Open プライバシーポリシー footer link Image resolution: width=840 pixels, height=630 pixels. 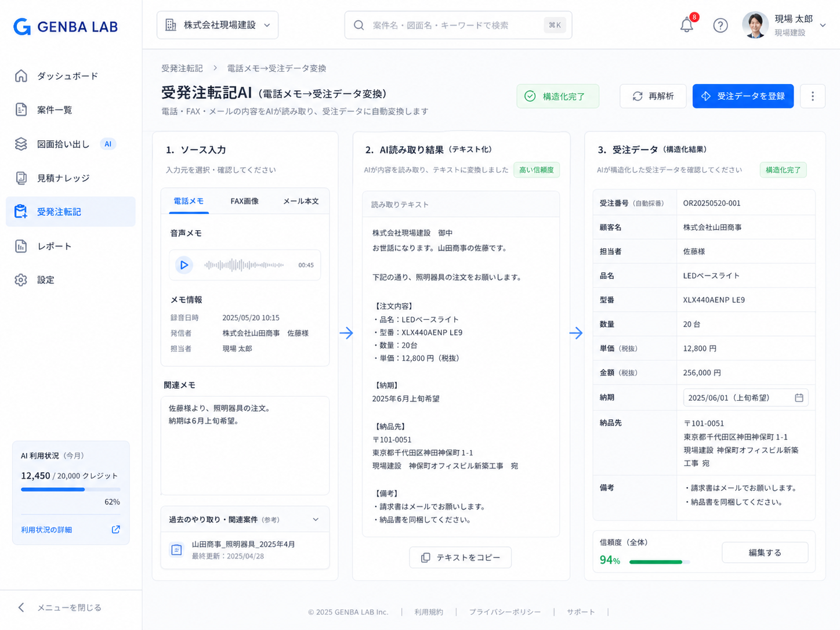[505, 612]
